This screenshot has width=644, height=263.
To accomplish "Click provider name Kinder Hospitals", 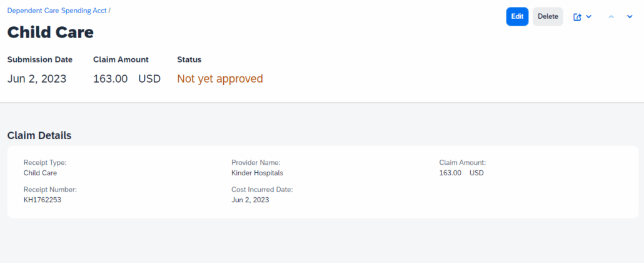I will (x=257, y=173).
